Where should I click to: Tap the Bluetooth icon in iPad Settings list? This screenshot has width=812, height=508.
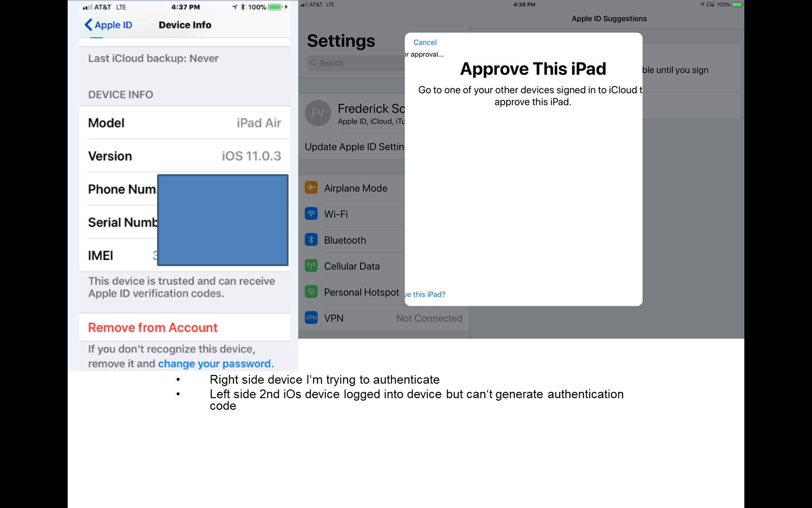point(311,240)
